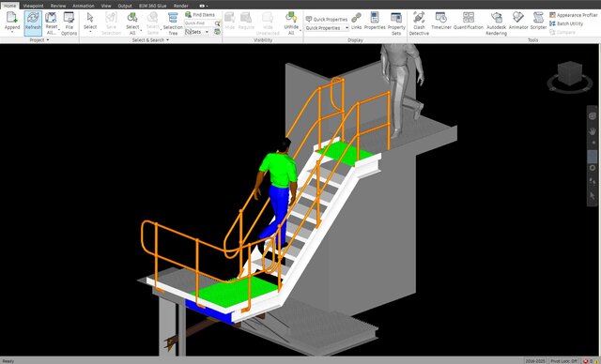Screen dimensions: 601x364
Task: Open the TimeLiner tool
Action: [440, 21]
